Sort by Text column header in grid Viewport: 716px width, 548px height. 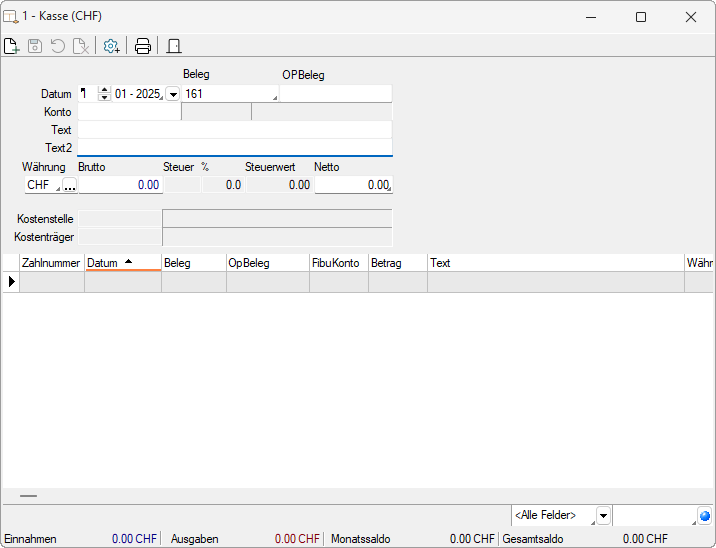(556, 263)
